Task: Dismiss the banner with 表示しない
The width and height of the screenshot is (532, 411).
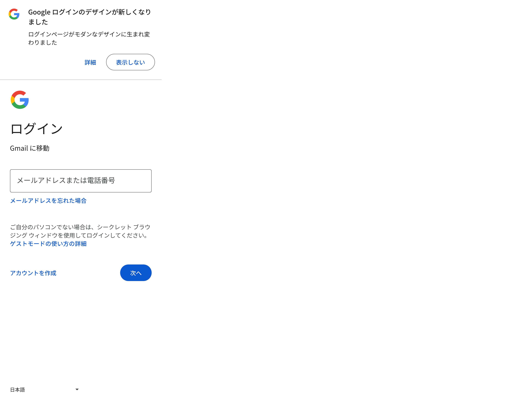Action: pyautogui.click(x=130, y=62)
